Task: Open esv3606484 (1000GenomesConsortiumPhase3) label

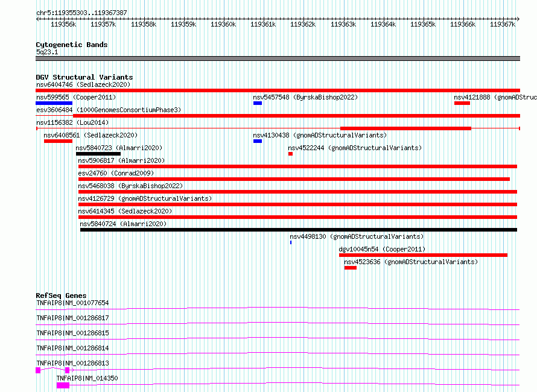Action: pyautogui.click(x=109, y=110)
